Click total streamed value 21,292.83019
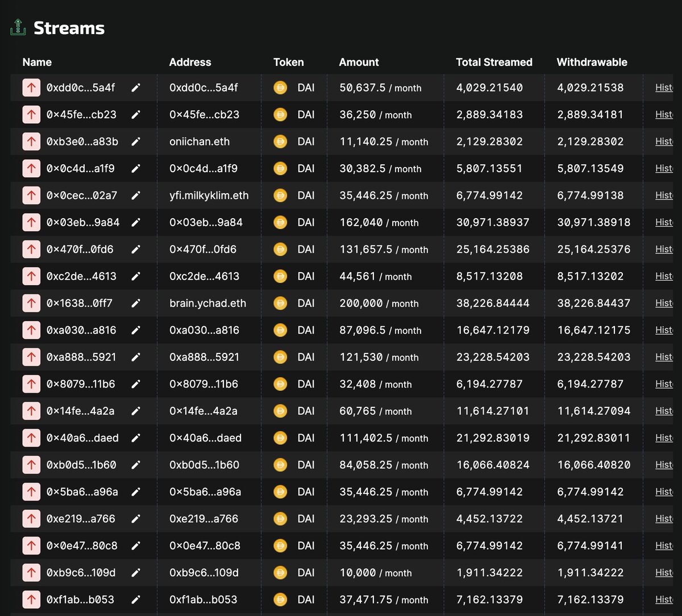Viewport: 682px width, 616px height. pyautogui.click(x=493, y=438)
